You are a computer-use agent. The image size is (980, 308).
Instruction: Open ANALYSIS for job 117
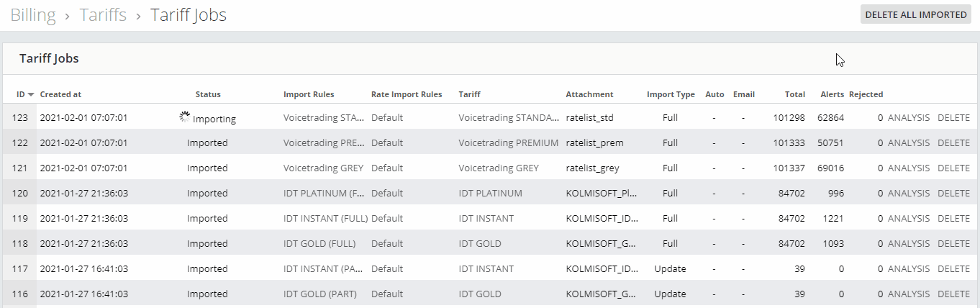[908, 269]
